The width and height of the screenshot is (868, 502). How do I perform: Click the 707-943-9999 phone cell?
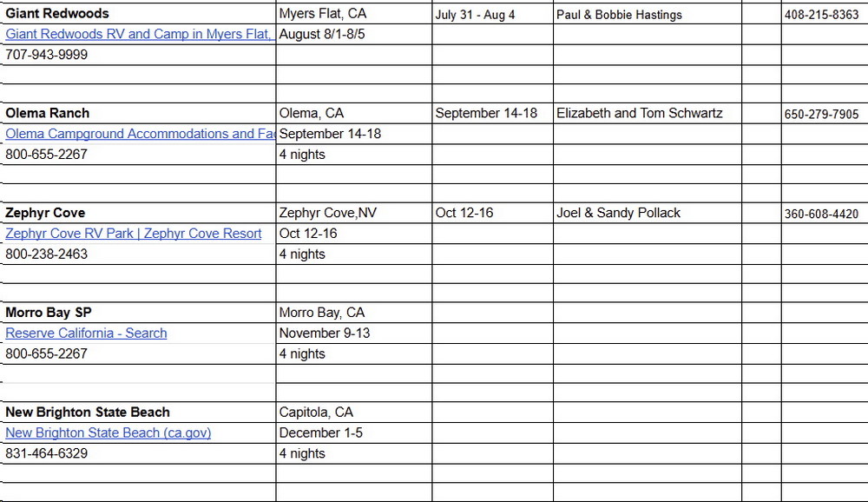[47, 55]
